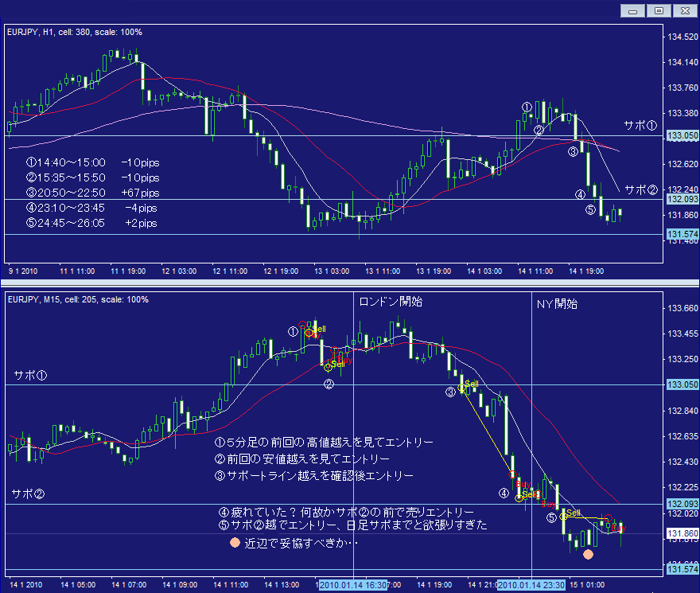
Task: Click trade entry ⑤24:45～26:05 +2pips
Action: coord(91,223)
